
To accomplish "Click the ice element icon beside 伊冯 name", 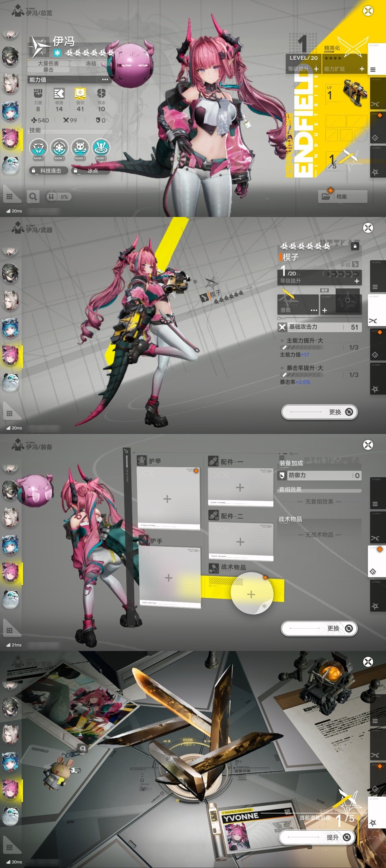I will [57, 53].
